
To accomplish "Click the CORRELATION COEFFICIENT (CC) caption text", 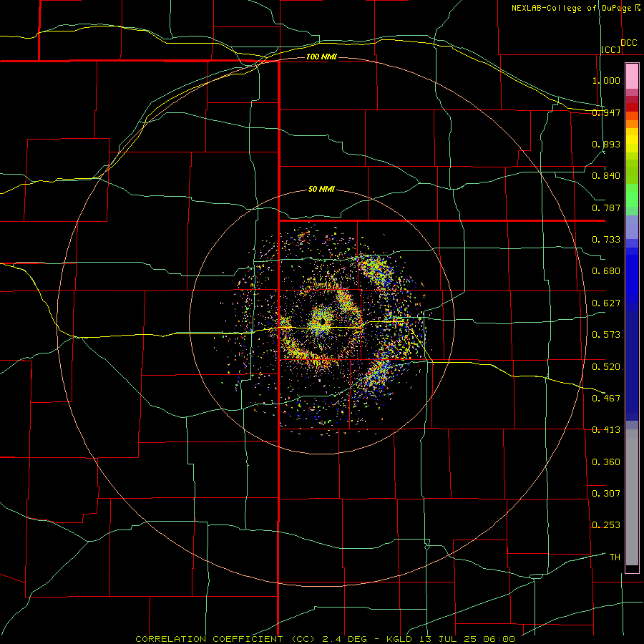I will coord(225,639).
